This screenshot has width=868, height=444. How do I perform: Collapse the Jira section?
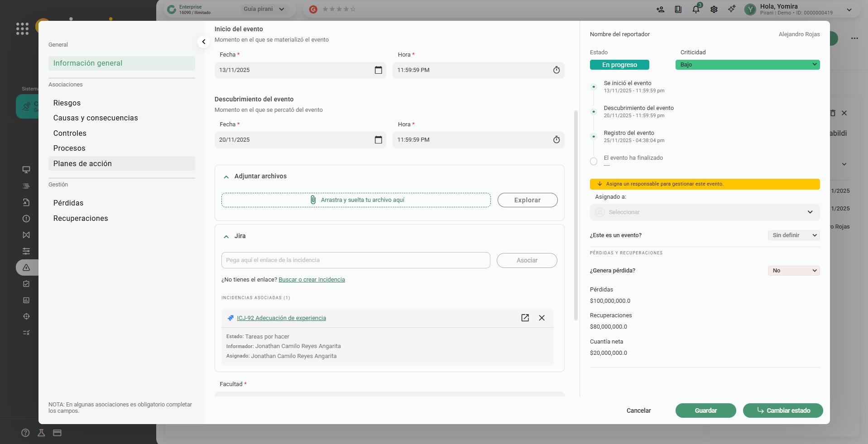(x=226, y=236)
